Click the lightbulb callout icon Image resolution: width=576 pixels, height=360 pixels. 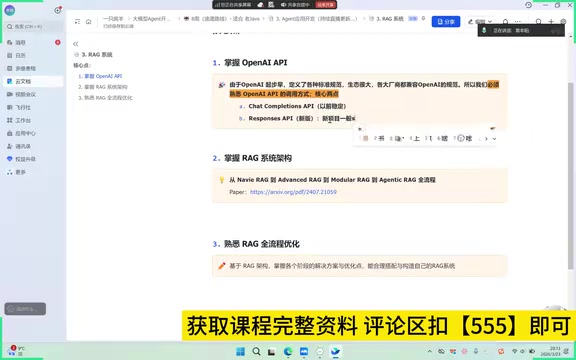[222, 180]
